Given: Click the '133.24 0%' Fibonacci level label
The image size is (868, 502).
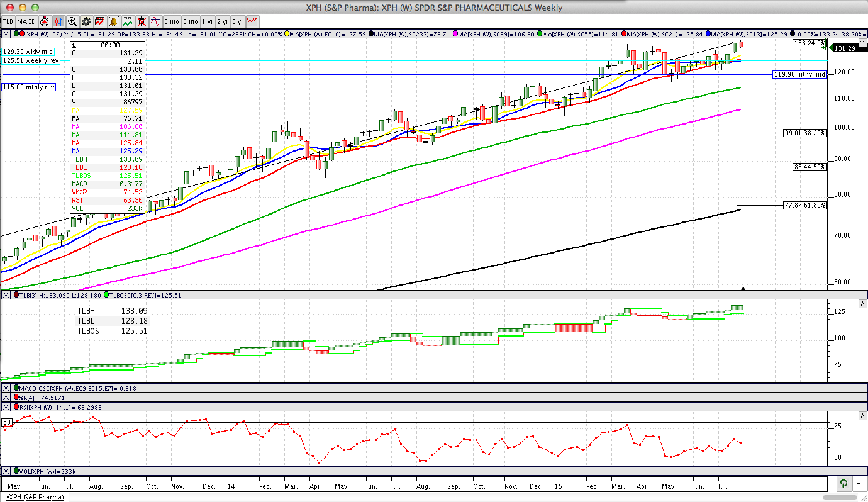Looking at the screenshot, I should 810,43.
